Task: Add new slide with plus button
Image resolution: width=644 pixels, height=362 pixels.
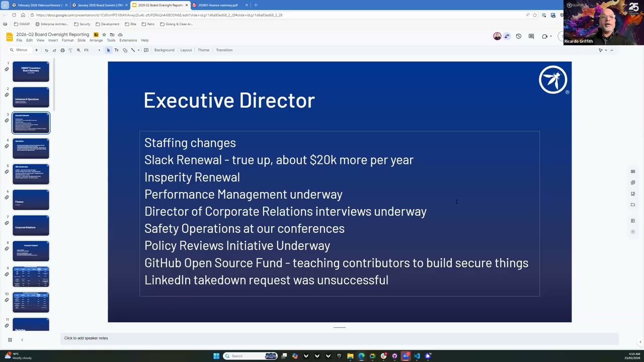Action: point(36,50)
